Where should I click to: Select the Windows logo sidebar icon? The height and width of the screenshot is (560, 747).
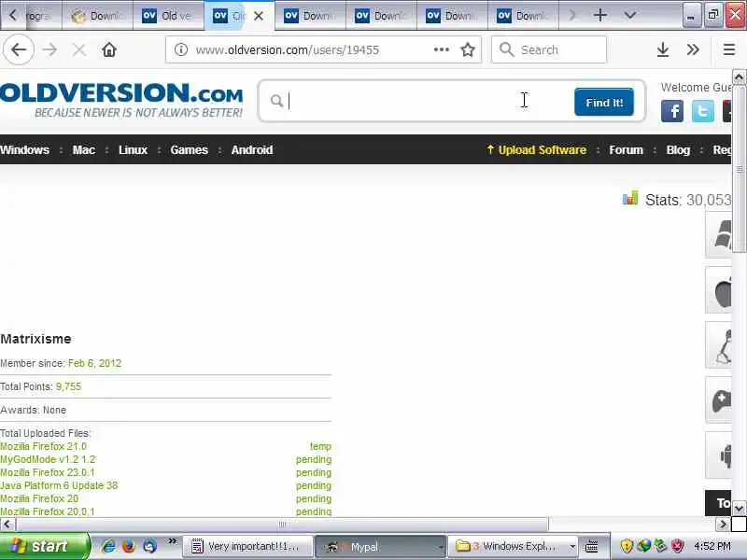pyautogui.click(x=719, y=234)
